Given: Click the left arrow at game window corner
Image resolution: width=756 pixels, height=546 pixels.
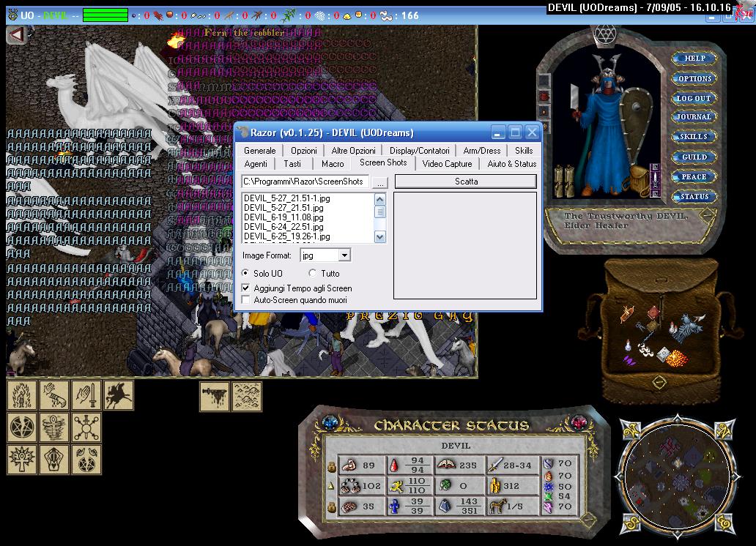Looking at the screenshot, I should click(16, 34).
